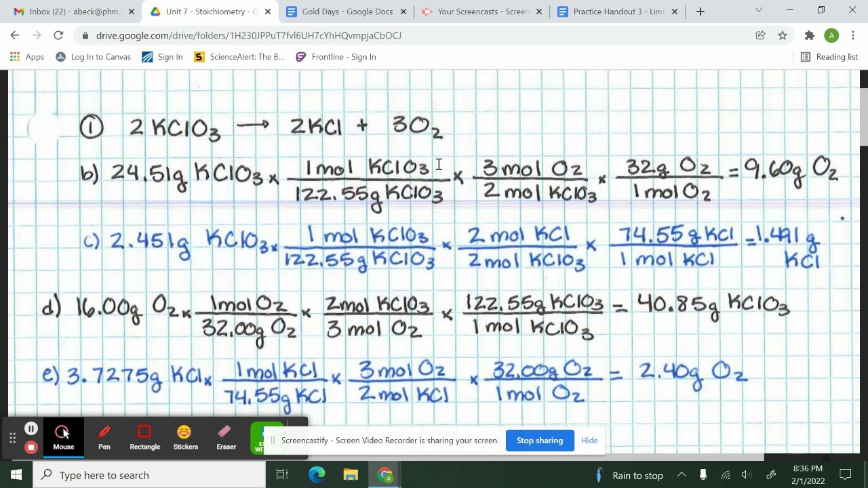Image resolution: width=868 pixels, height=488 pixels.
Task: Switch to the Your Screencasts tab
Action: click(x=481, y=12)
